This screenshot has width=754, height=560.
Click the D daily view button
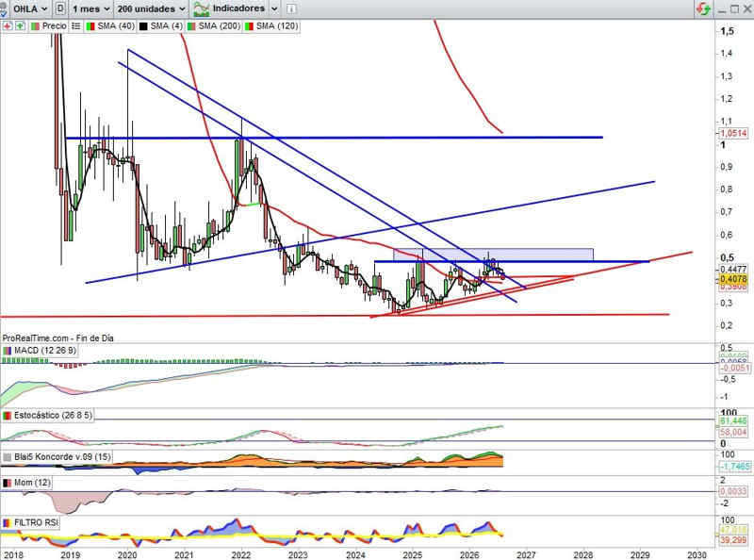click(x=60, y=8)
